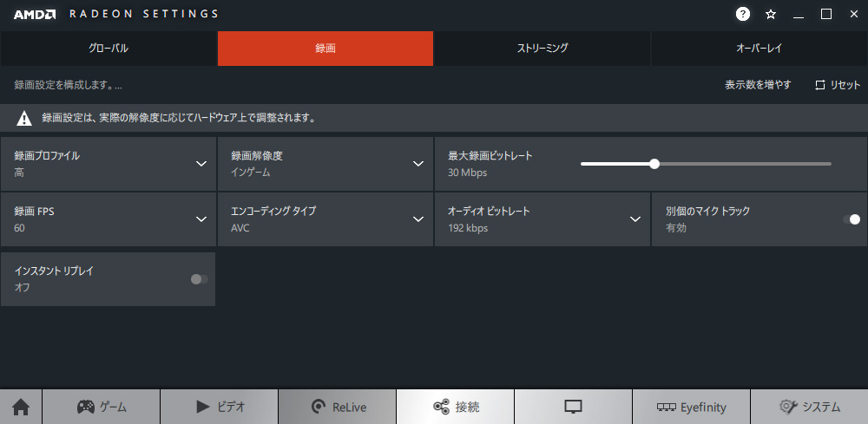Enable the インスタント リプレイ switch
Viewport: 868px width, 424px height.
pyautogui.click(x=200, y=279)
